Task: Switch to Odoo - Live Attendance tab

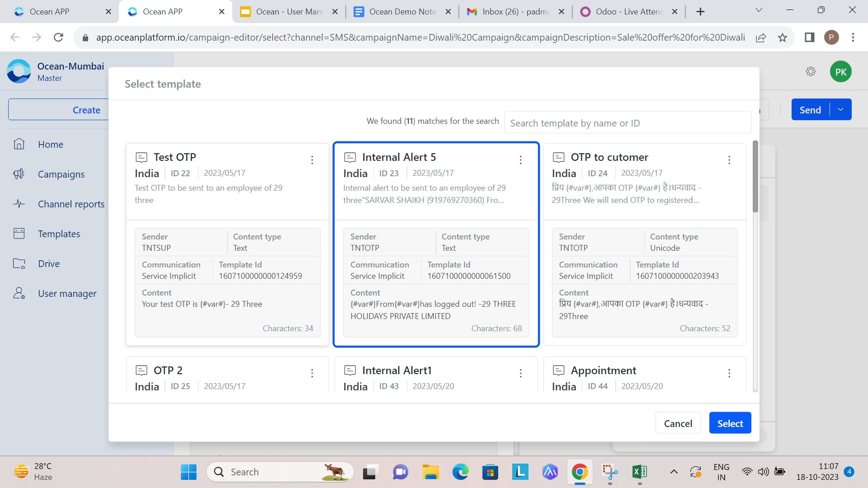Action: tap(628, 12)
